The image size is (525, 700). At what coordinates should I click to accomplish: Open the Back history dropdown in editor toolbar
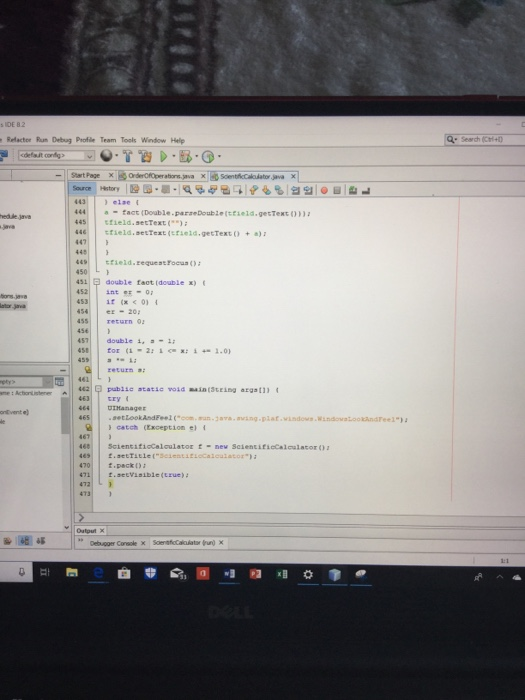[157, 190]
